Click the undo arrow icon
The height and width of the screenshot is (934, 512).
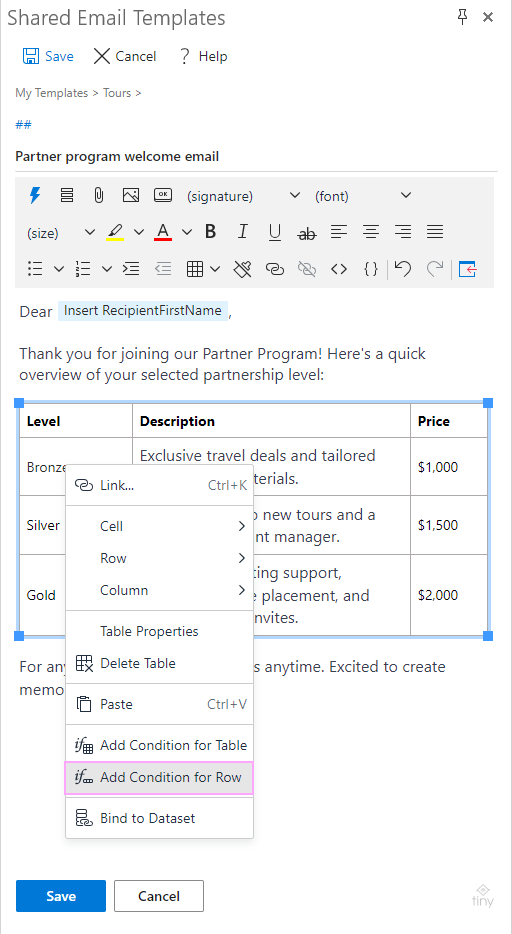point(403,269)
